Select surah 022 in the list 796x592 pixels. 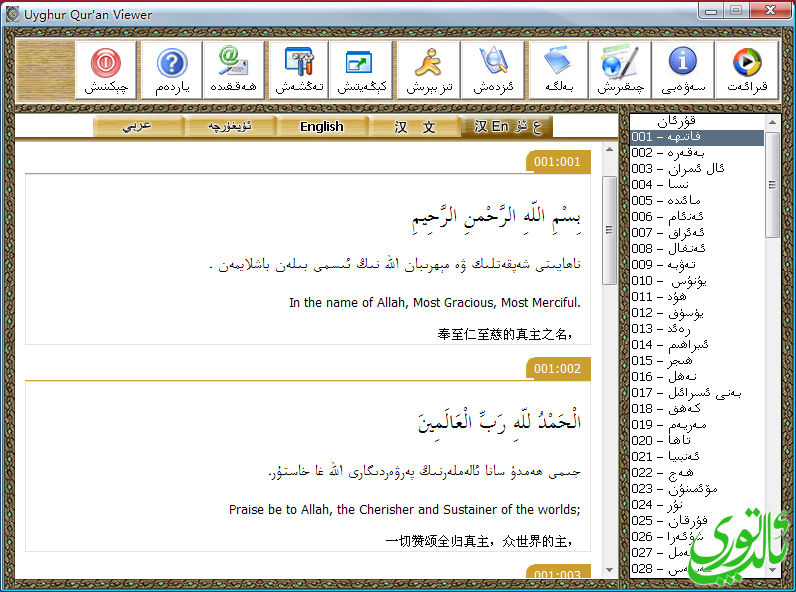click(x=697, y=473)
